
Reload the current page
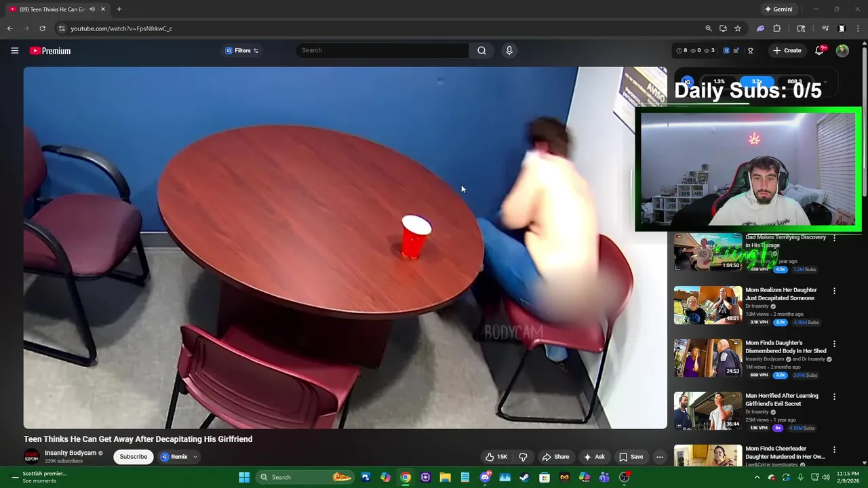42,28
